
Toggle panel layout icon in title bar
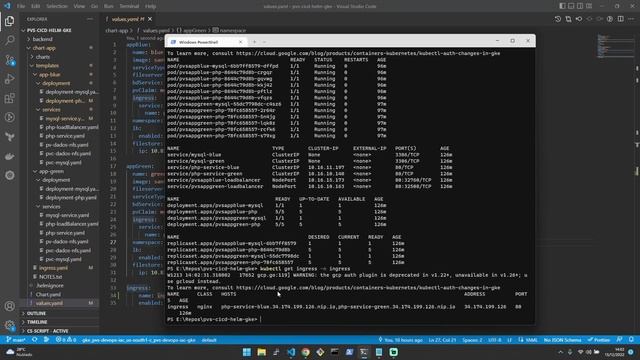tap(571, 6)
